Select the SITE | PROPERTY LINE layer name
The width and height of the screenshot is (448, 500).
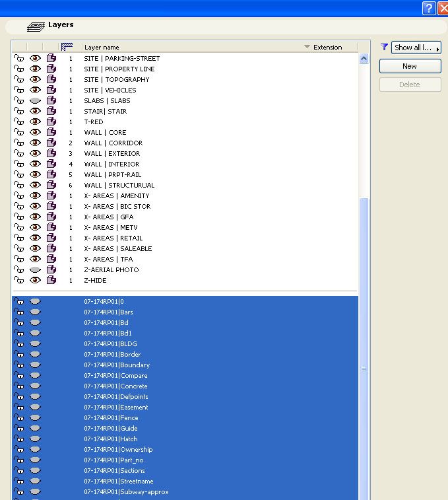pos(119,69)
